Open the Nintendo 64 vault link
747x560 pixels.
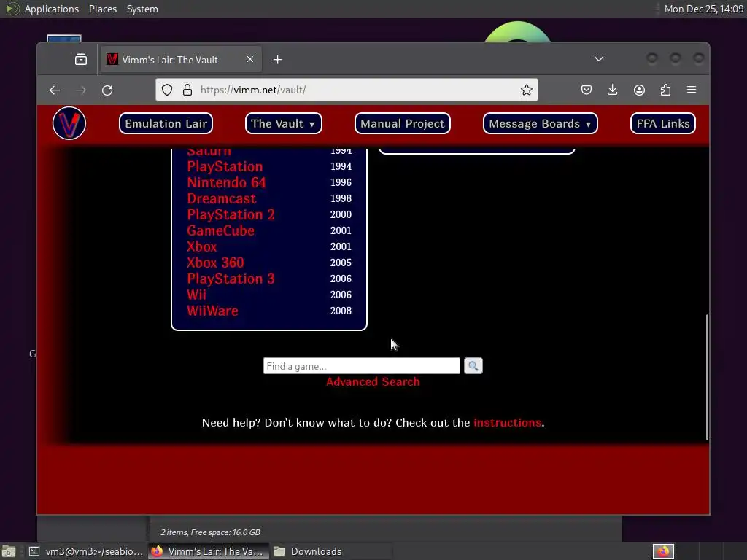pos(226,182)
